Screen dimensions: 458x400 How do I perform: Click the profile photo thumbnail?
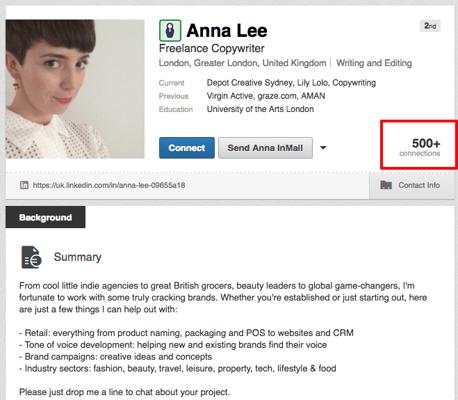coord(75,89)
